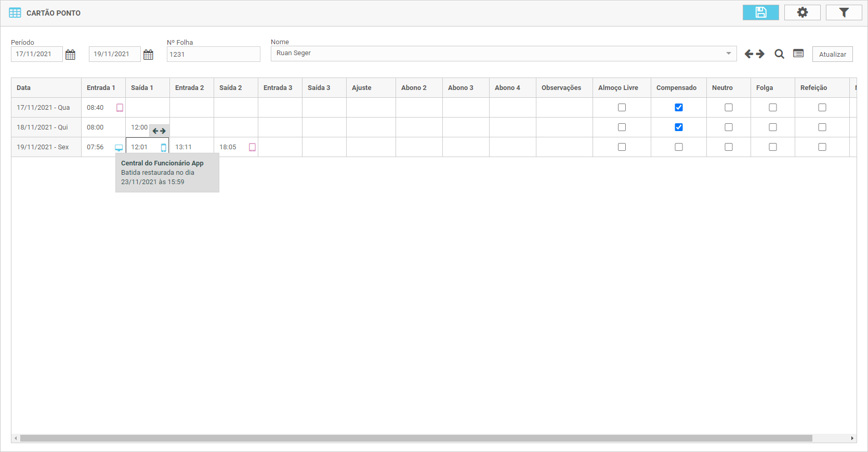Screen dimensions: 868x452
Task: Enable Folga checkbox for 19/11/2021
Action: coord(772,147)
